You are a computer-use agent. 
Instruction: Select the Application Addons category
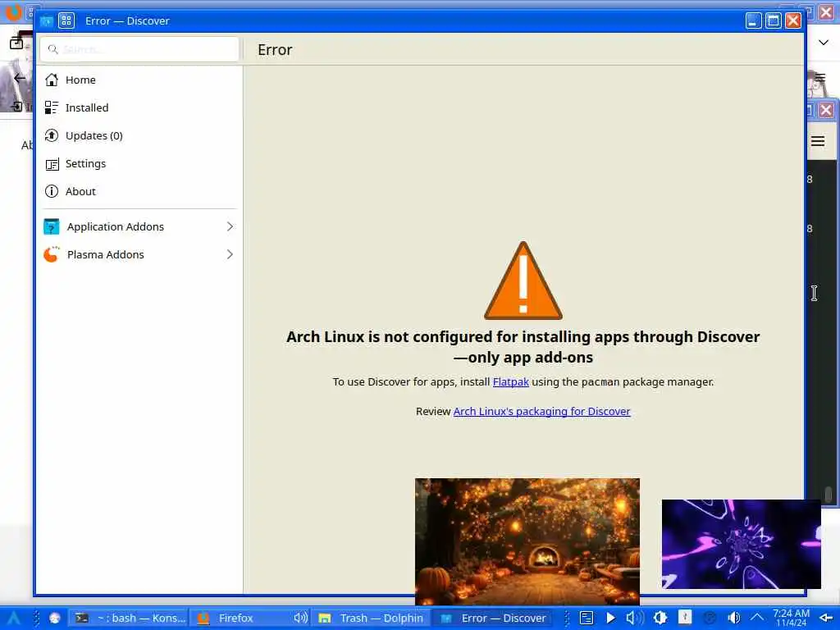click(139, 226)
